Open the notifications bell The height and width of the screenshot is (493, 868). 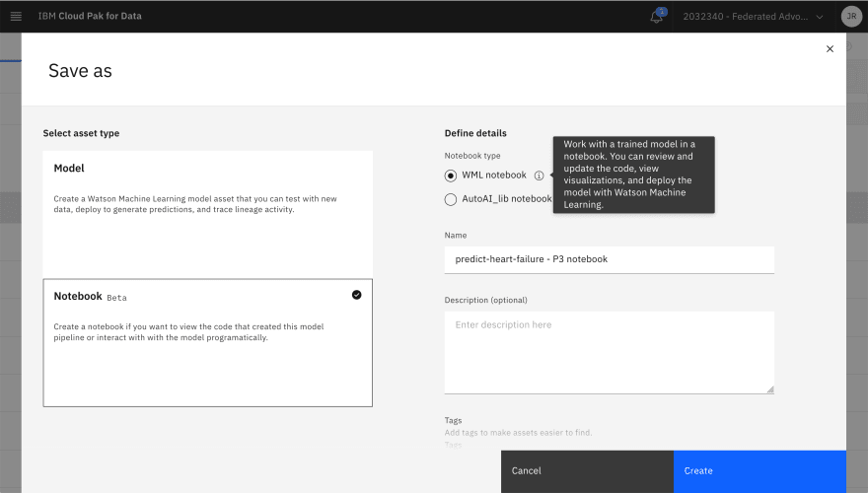click(x=657, y=16)
